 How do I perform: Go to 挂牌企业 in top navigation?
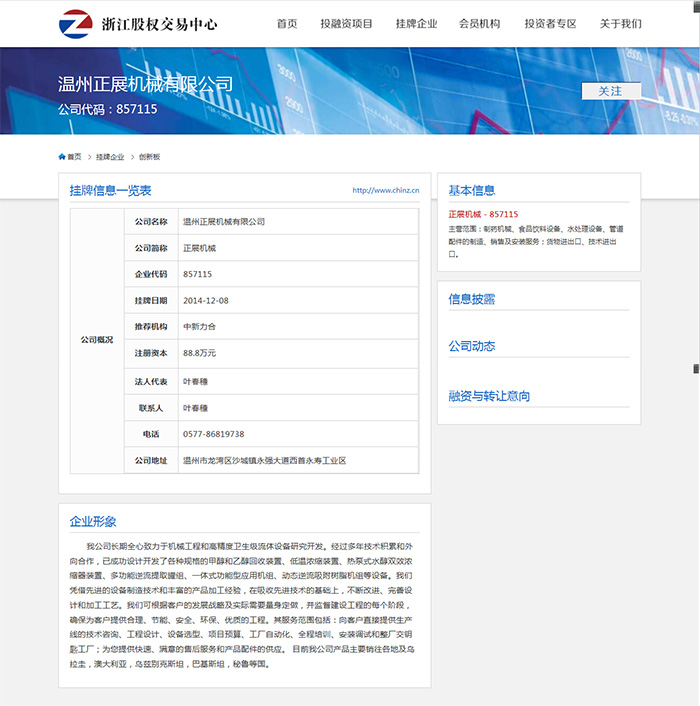[416, 23]
